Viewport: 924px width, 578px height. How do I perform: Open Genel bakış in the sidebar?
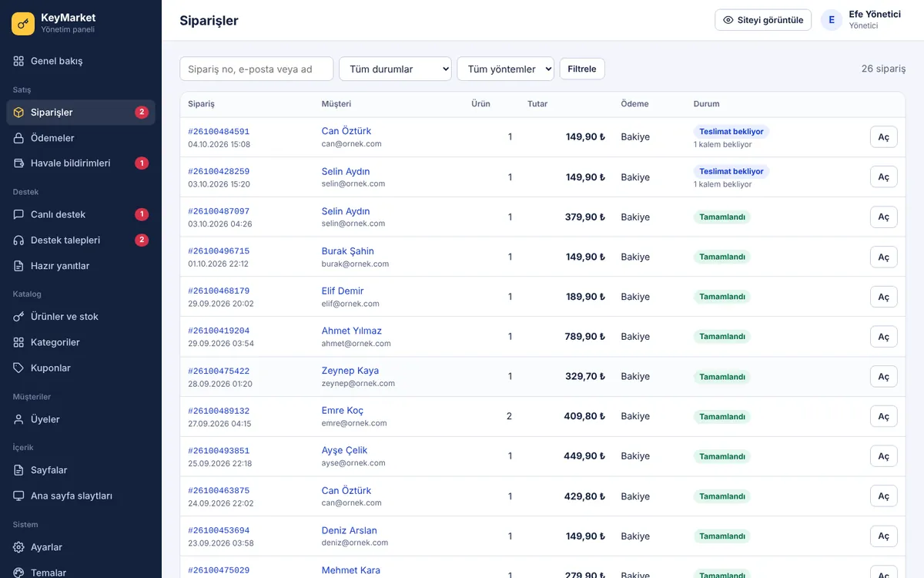pyautogui.click(x=81, y=61)
